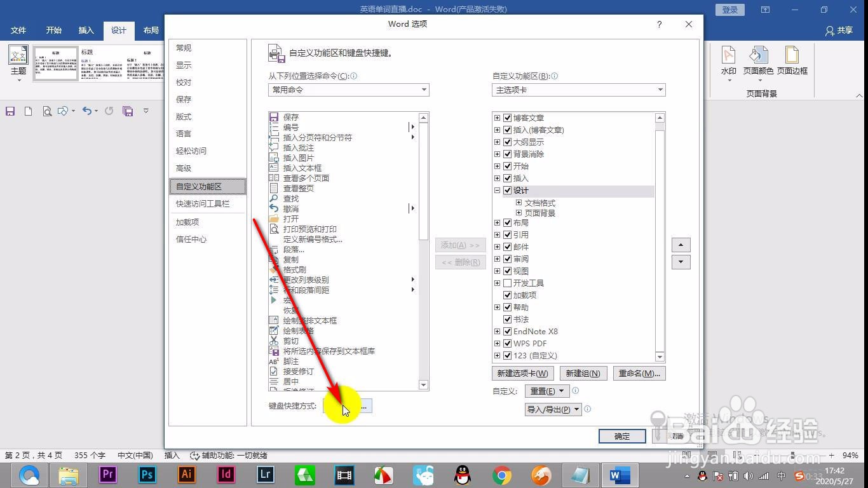The height and width of the screenshot is (488, 868).
Task: Switch to Word in the taskbar
Action: pyautogui.click(x=620, y=475)
